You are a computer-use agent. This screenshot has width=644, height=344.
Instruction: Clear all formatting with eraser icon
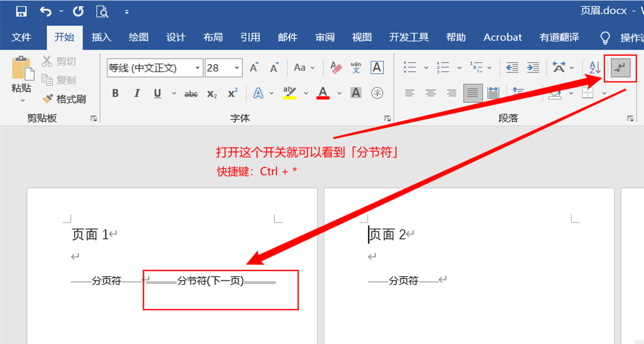point(336,68)
